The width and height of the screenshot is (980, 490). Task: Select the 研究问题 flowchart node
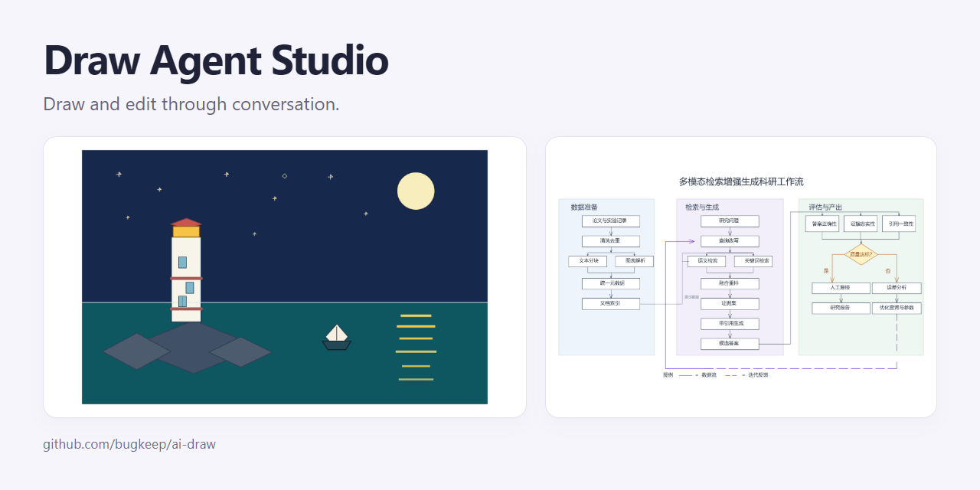(x=730, y=221)
